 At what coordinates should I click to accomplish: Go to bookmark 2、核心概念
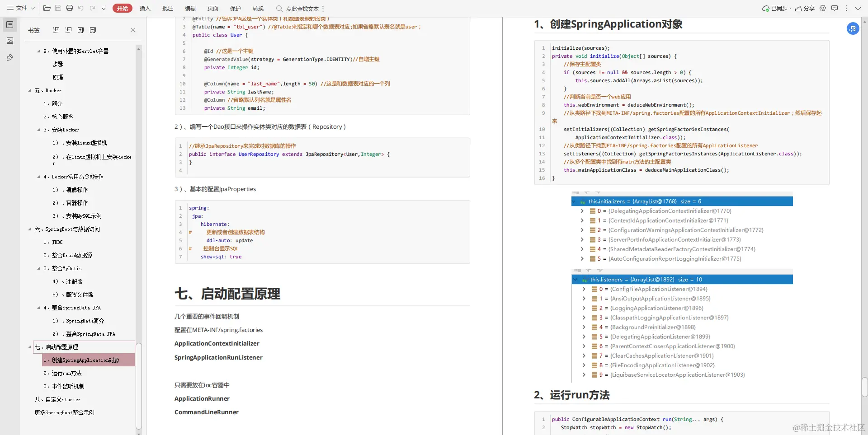58,117
